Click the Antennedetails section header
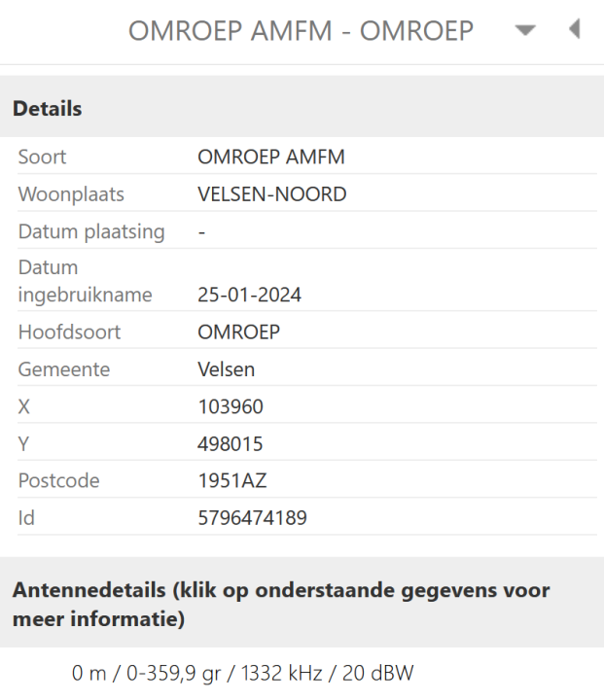The width and height of the screenshot is (604, 700). pos(280,604)
